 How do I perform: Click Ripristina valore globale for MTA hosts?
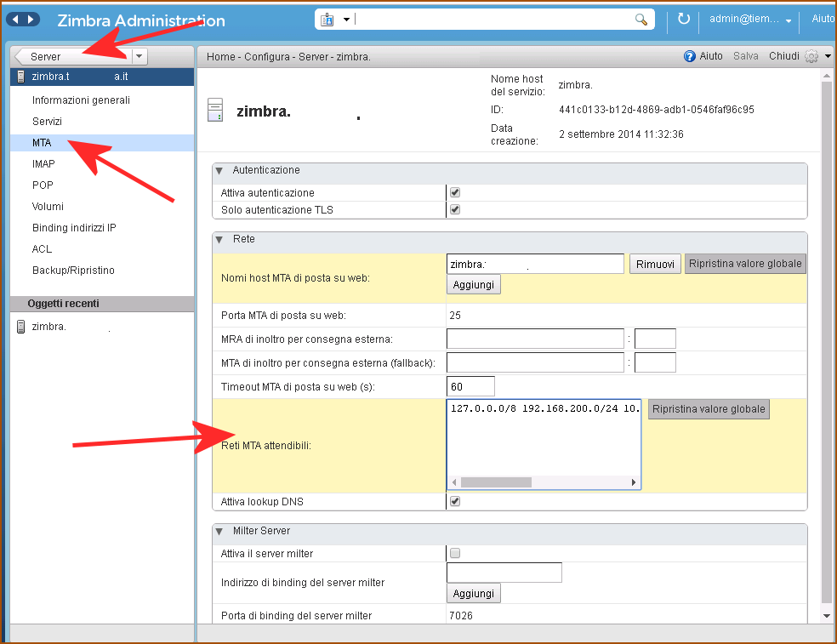click(745, 264)
